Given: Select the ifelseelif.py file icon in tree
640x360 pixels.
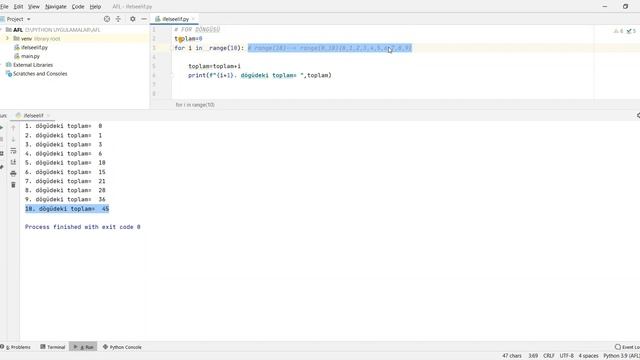Looking at the screenshot, I should [17, 47].
